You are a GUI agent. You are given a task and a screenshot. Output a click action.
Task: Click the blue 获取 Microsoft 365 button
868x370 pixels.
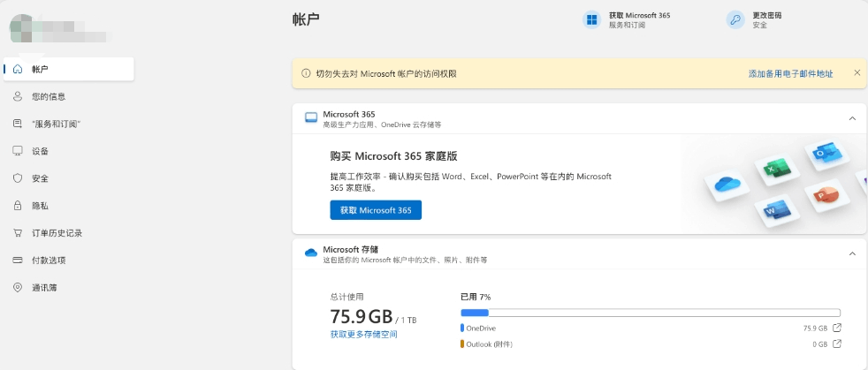pos(376,210)
